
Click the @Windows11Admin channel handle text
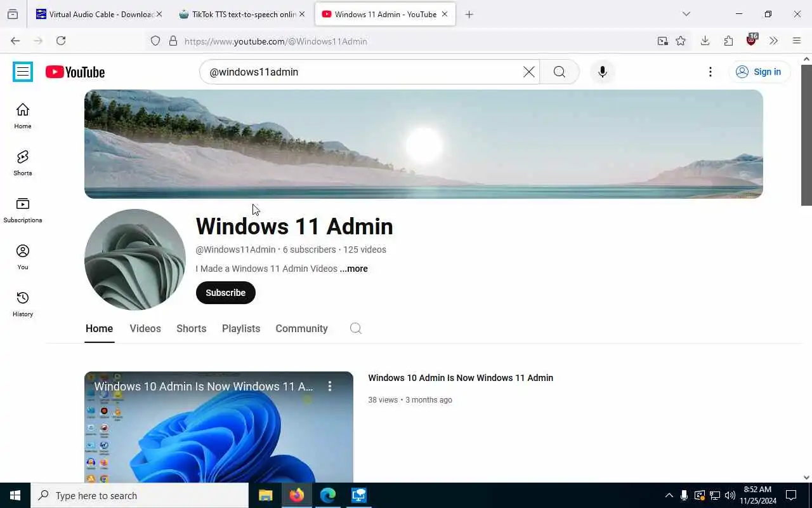pyautogui.click(x=235, y=250)
